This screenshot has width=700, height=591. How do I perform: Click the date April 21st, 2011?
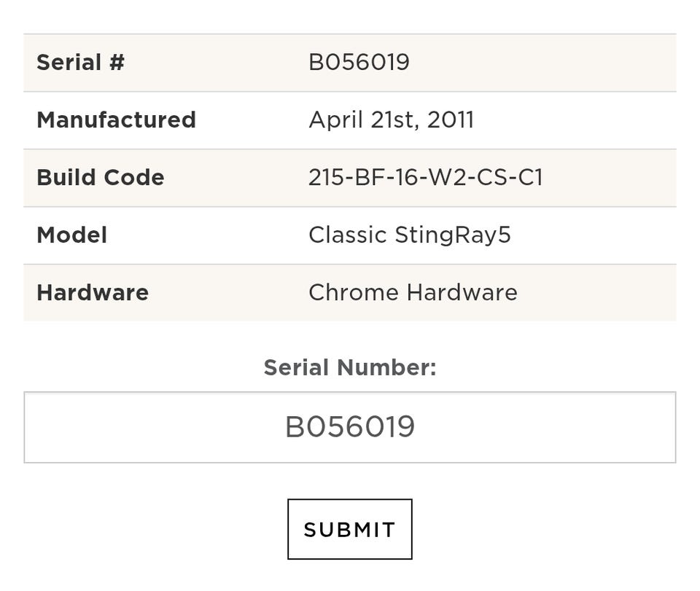[x=391, y=120]
